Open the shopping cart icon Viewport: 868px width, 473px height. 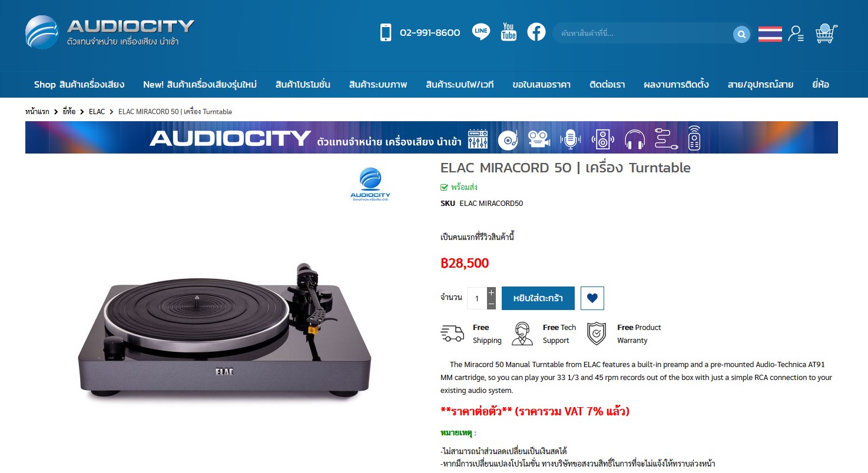(x=826, y=34)
